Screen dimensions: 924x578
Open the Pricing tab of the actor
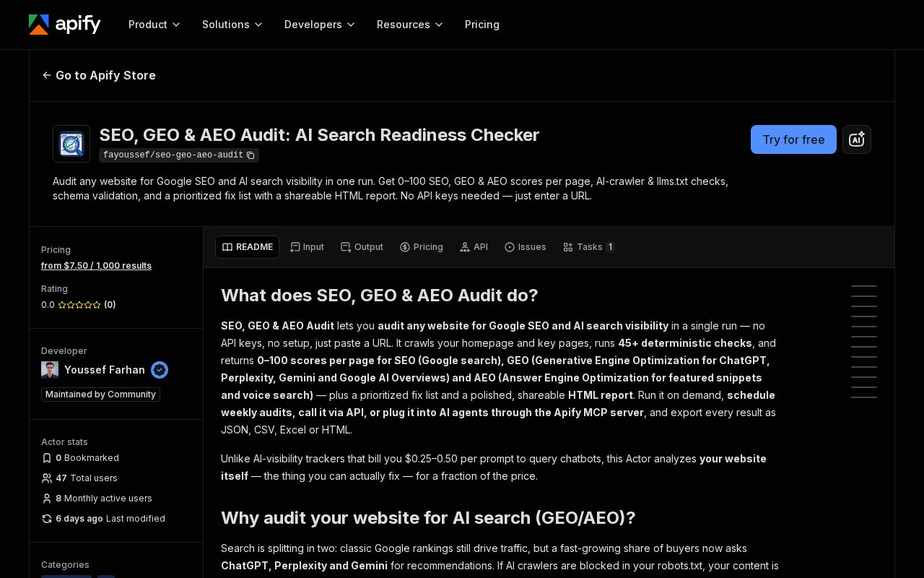422,247
